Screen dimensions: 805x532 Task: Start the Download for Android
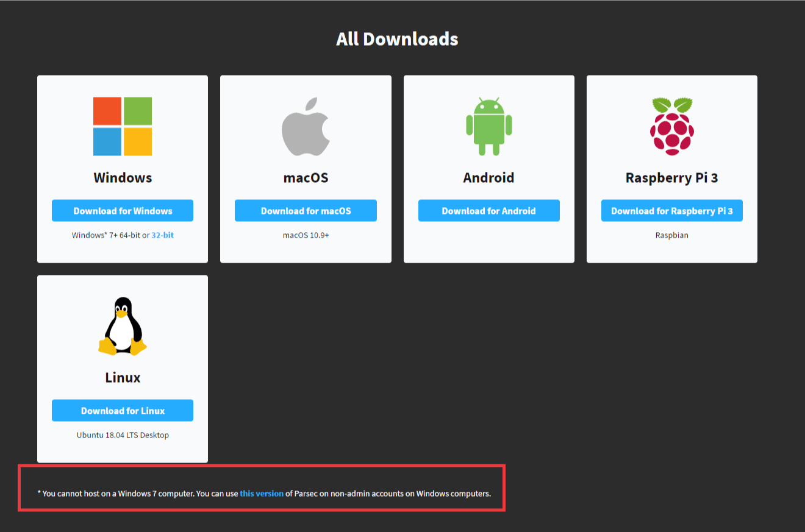pos(488,211)
